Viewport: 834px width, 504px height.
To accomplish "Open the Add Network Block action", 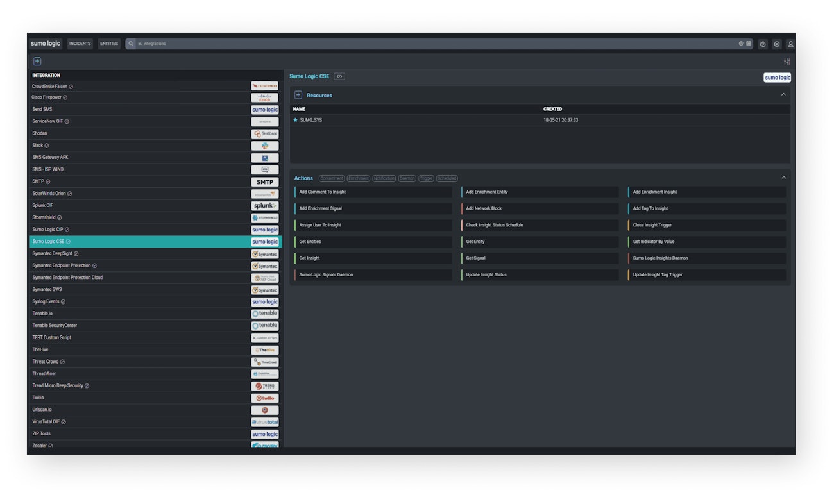I will tap(540, 208).
